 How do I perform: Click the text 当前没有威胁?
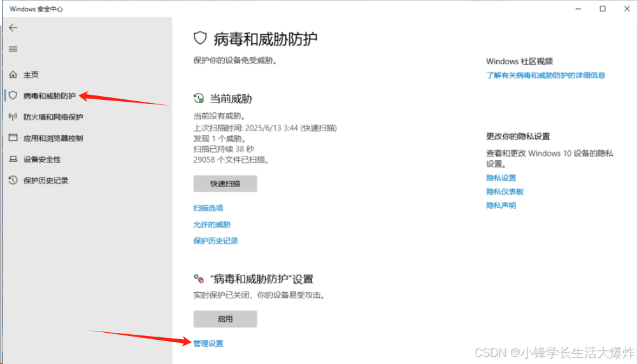coord(219,116)
